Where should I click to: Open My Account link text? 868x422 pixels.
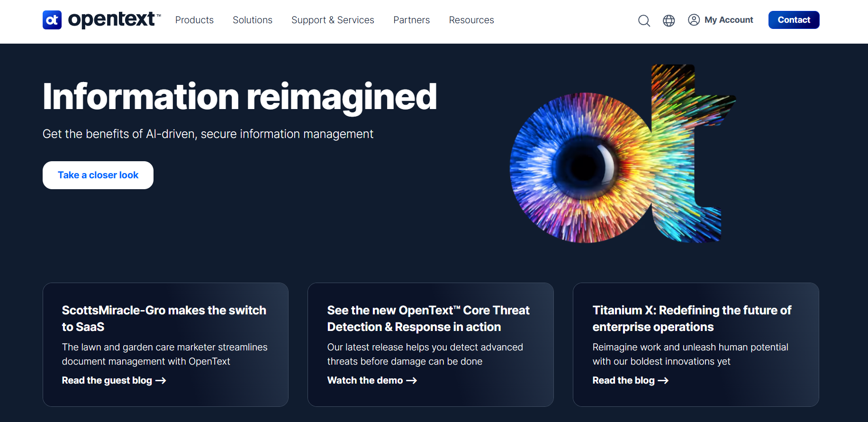click(729, 20)
